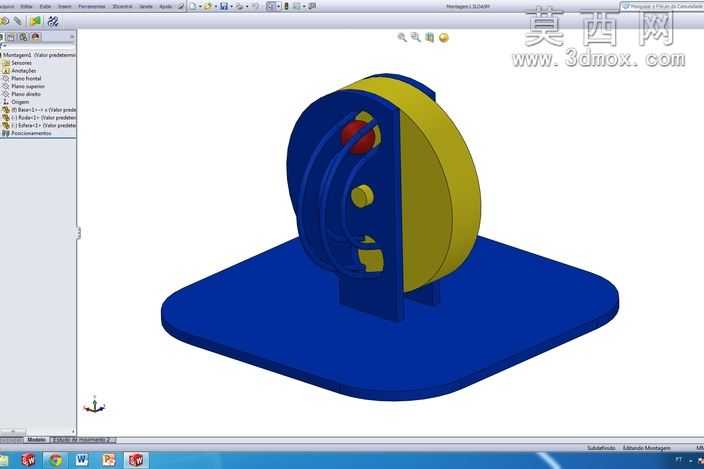Screen dimensions: 704x469
Task: Click the Zoom to Area magnifier icon
Action: (x=416, y=37)
